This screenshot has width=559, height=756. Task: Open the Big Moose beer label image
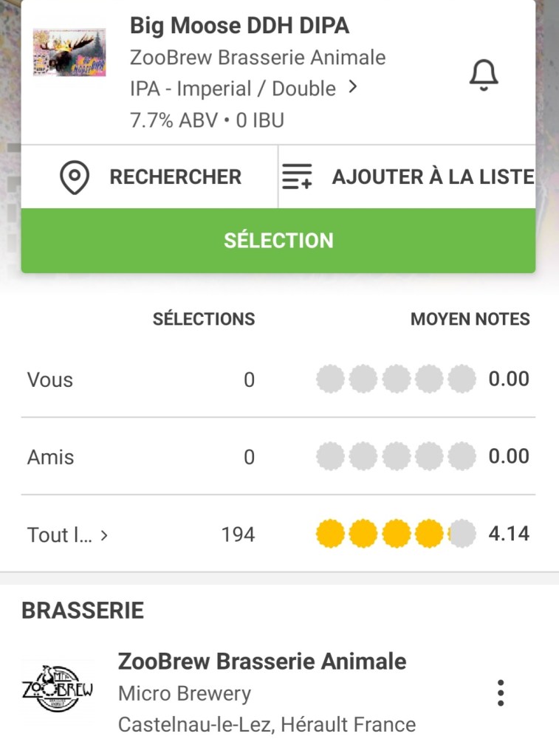click(69, 52)
